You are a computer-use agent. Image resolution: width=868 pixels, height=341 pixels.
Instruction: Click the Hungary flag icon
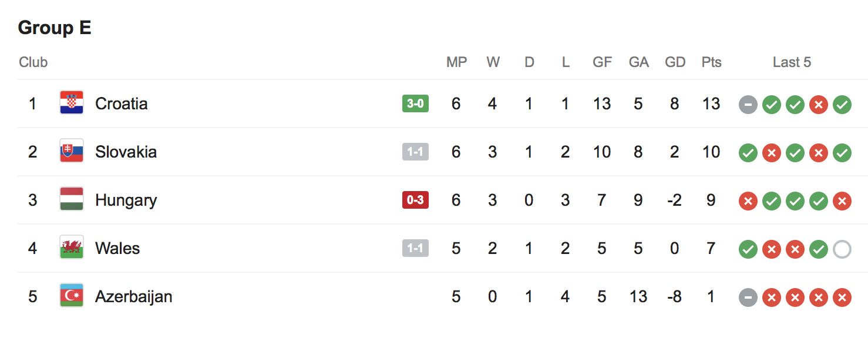pyautogui.click(x=72, y=200)
